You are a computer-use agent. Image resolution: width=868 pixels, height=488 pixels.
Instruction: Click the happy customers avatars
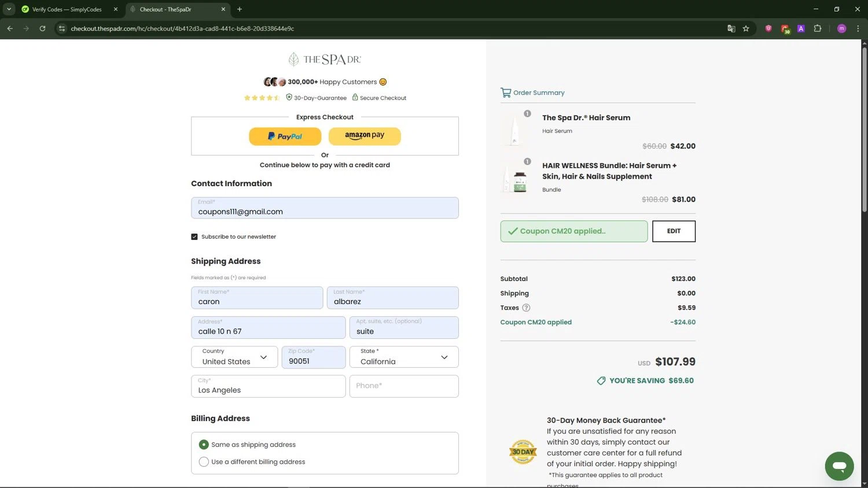coord(275,82)
